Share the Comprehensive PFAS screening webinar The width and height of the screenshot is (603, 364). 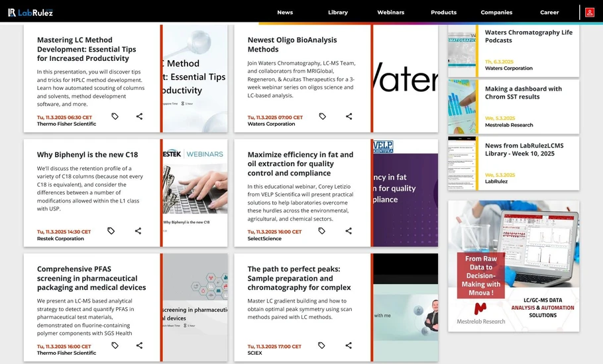[x=139, y=345]
